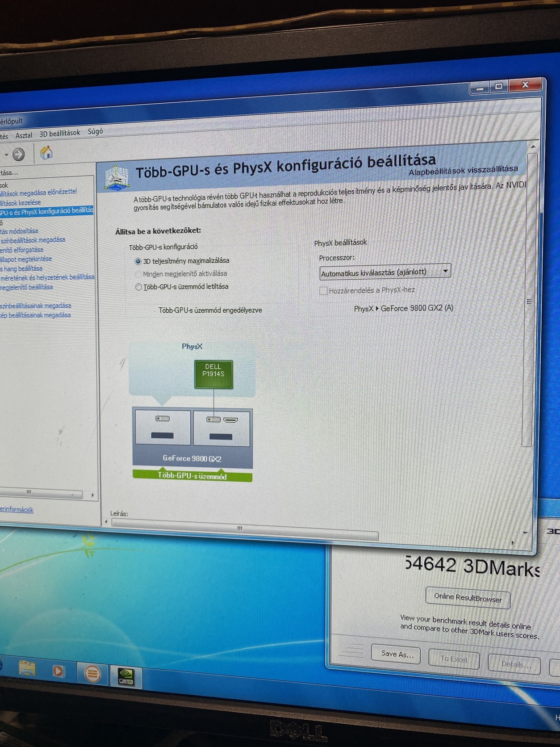Screen dimensions: 560x747
Task: Select NVIDIA Control Panel taskbar button
Action: 126,676
